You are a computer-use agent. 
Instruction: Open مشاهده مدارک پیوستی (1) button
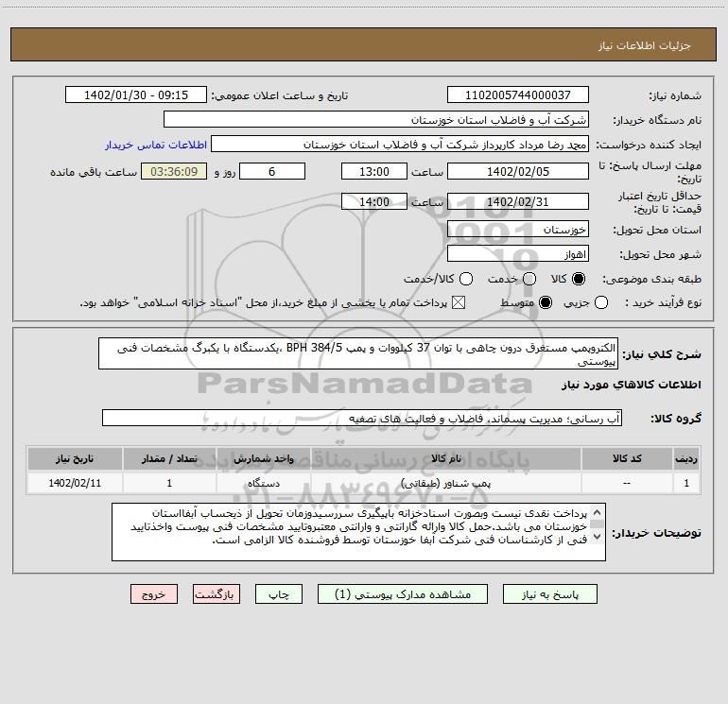coord(403,594)
